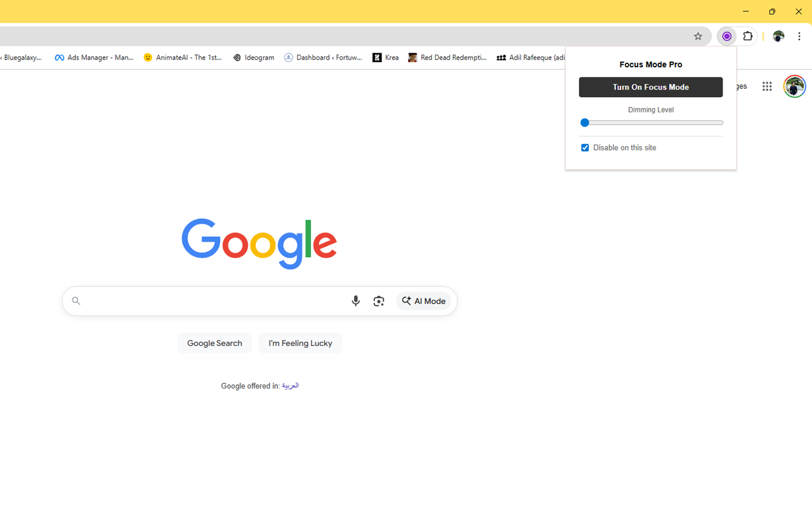Viewport: 812px width, 508px height.
Task: Open Chrome three-dot menu
Action: [799, 36]
